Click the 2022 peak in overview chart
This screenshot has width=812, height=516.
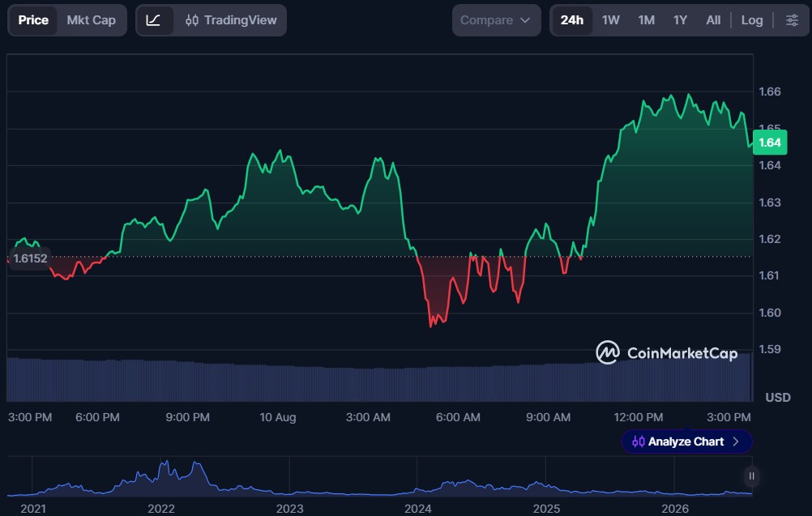coord(165,463)
